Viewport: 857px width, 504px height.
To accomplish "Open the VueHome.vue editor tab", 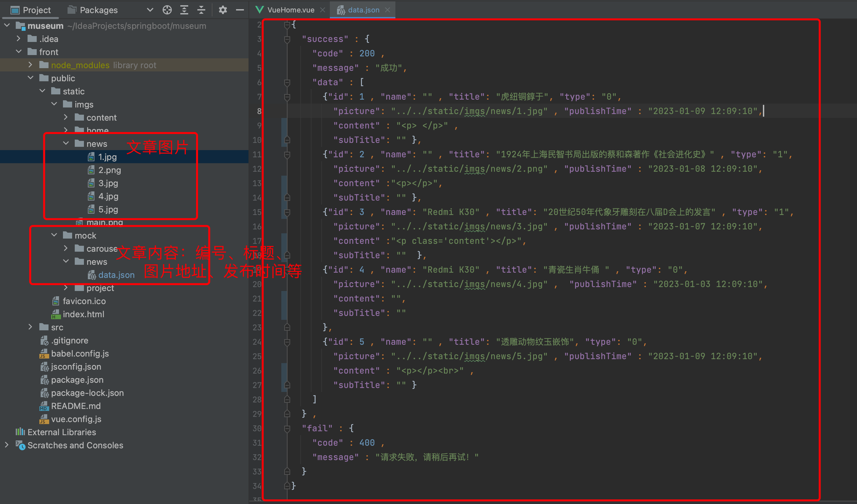I will tap(290, 10).
